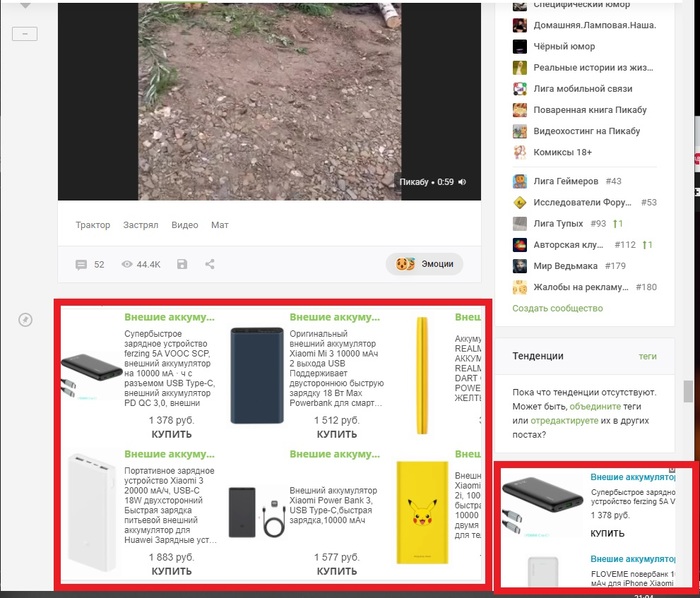
Task: Click the Исследователи Фору… avatar icon
Action: click(x=520, y=203)
